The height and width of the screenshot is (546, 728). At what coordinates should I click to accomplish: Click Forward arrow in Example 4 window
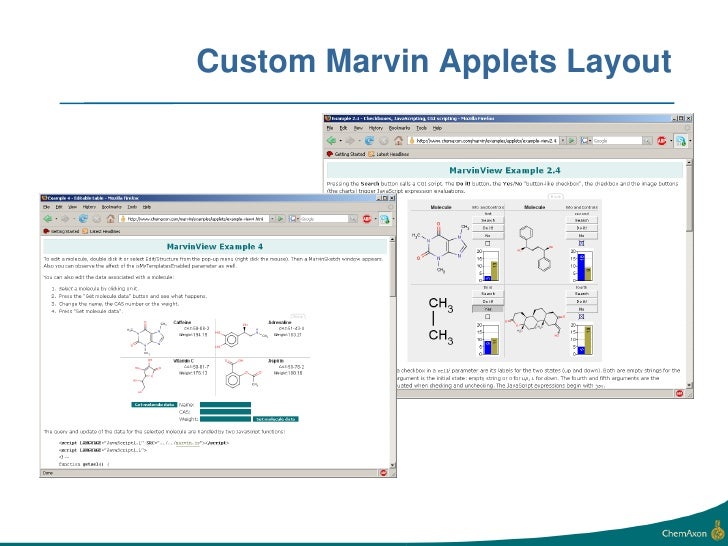[65, 219]
